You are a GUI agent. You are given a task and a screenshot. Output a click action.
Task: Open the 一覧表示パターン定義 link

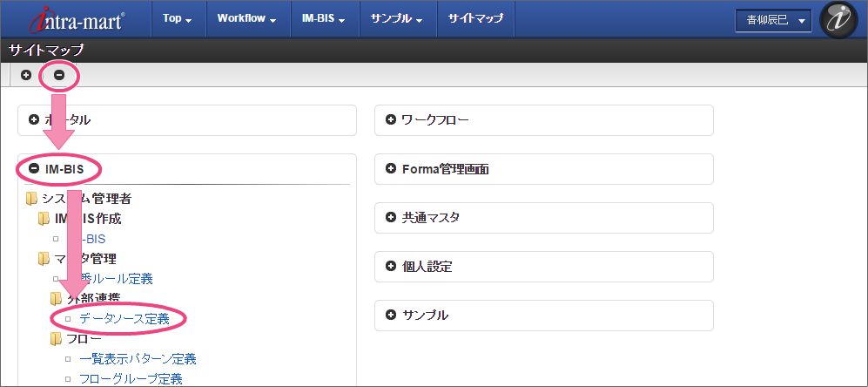(x=138, y=358)
